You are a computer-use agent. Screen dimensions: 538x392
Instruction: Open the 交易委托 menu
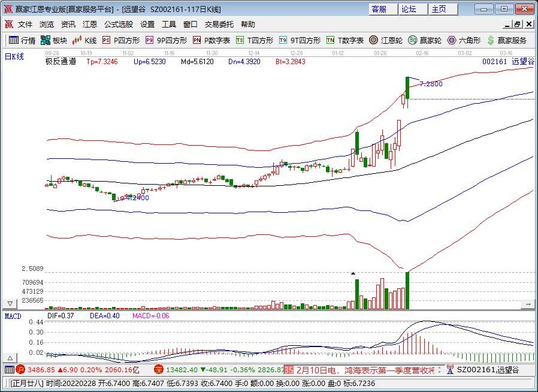(219, 25)
